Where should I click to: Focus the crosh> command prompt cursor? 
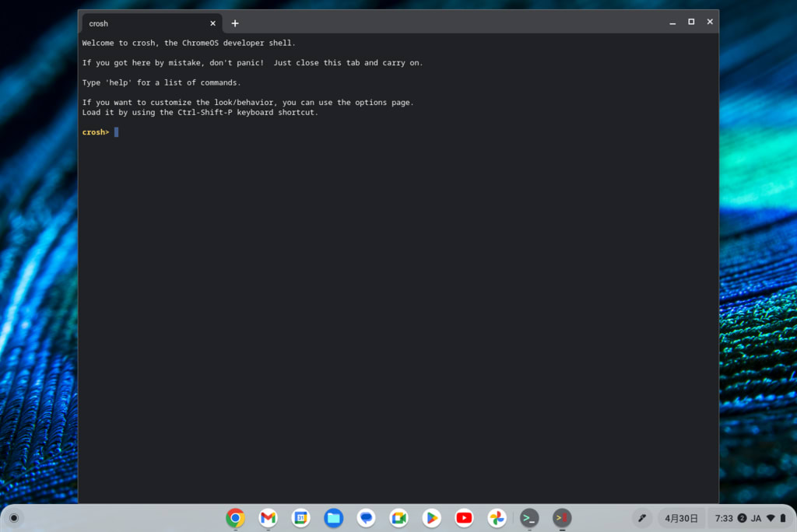117,132
